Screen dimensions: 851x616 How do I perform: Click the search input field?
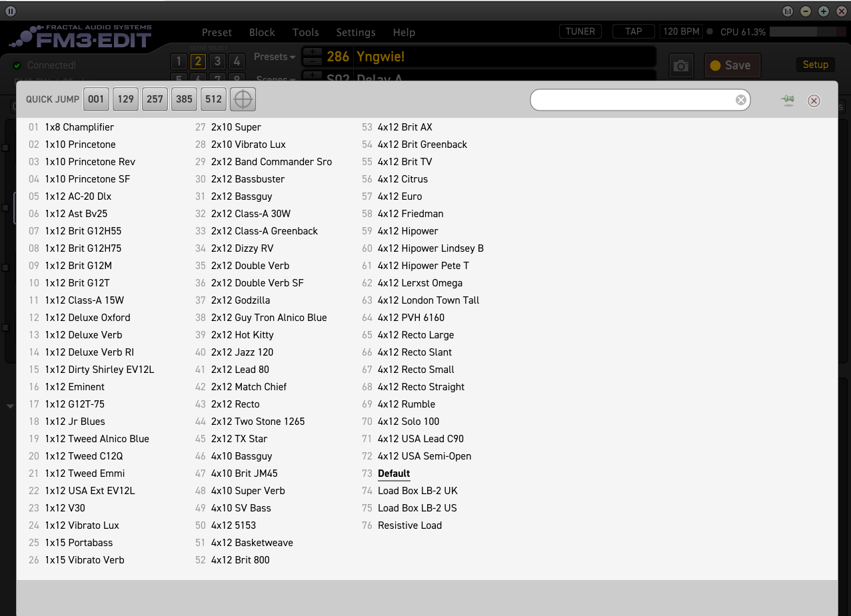pos(640,100)
